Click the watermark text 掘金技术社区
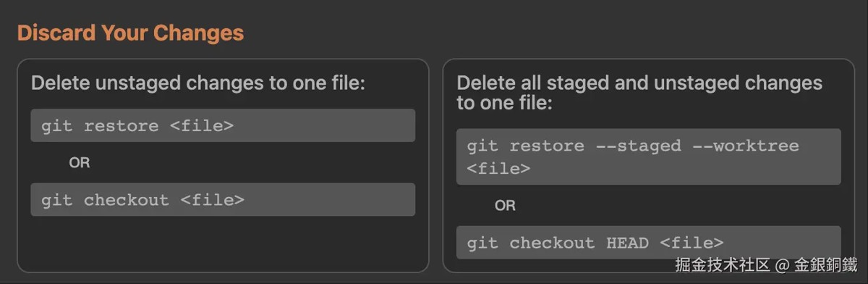This screenshot has height=284, width=868. tap(723, 266)
